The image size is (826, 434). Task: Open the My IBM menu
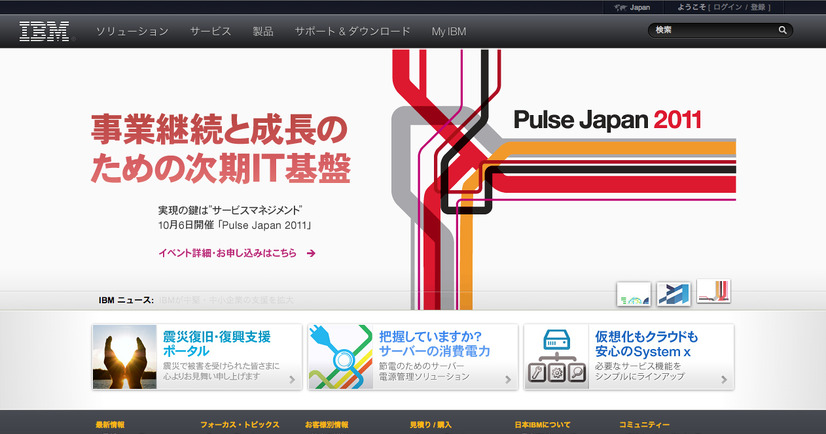pyautogui.click(x=449, y=32)
